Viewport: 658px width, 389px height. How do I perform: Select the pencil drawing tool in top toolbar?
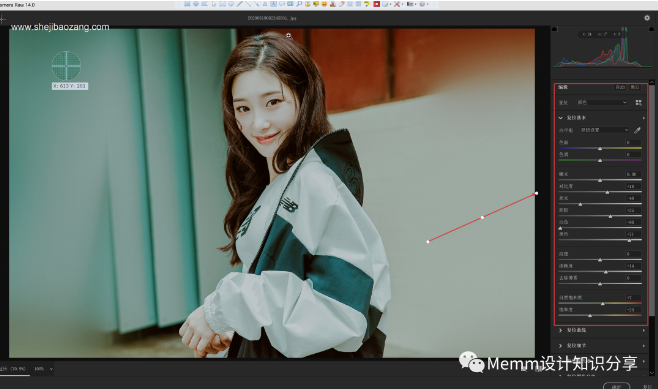(x=240, y=4)
